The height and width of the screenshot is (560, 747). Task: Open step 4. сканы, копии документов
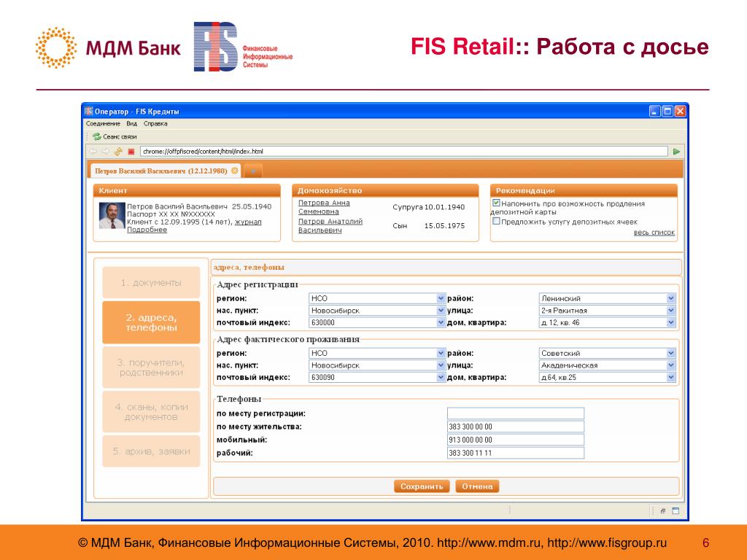pos(151,411)
